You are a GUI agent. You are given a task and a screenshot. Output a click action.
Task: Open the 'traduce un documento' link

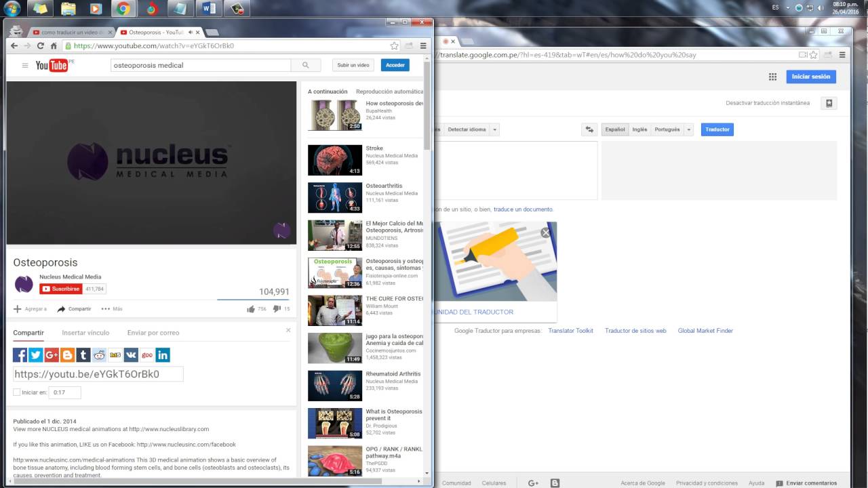(x=523, y=209)
